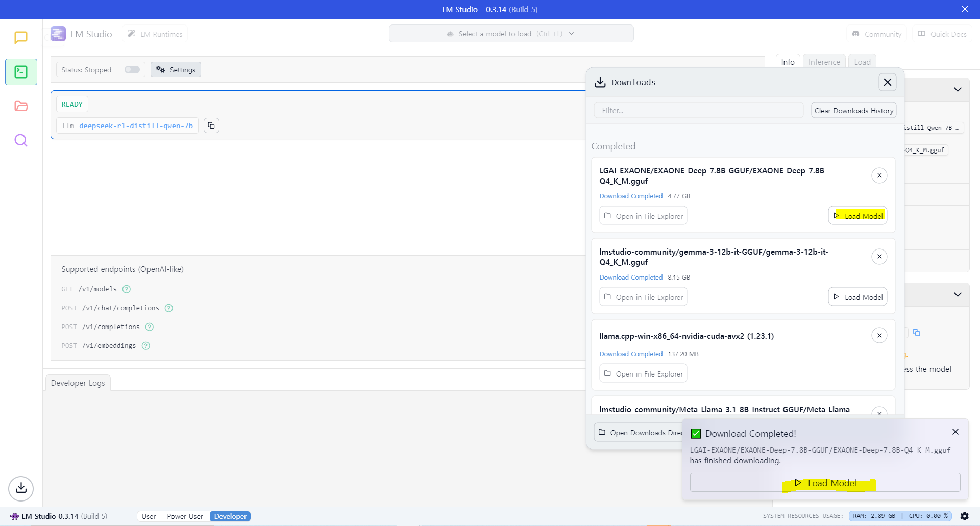Minimize the LM Studio window
Viewport: 980px width, 526px height.
tap(907, 9)
